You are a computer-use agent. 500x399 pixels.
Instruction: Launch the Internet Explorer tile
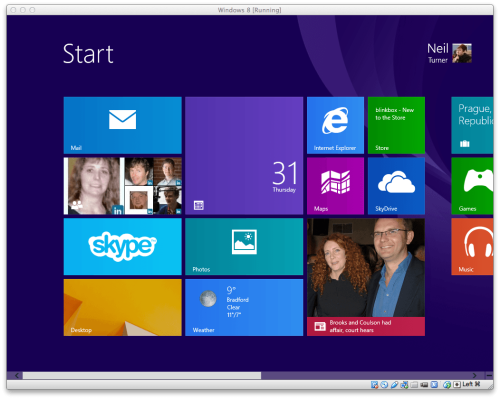[335, 125]
